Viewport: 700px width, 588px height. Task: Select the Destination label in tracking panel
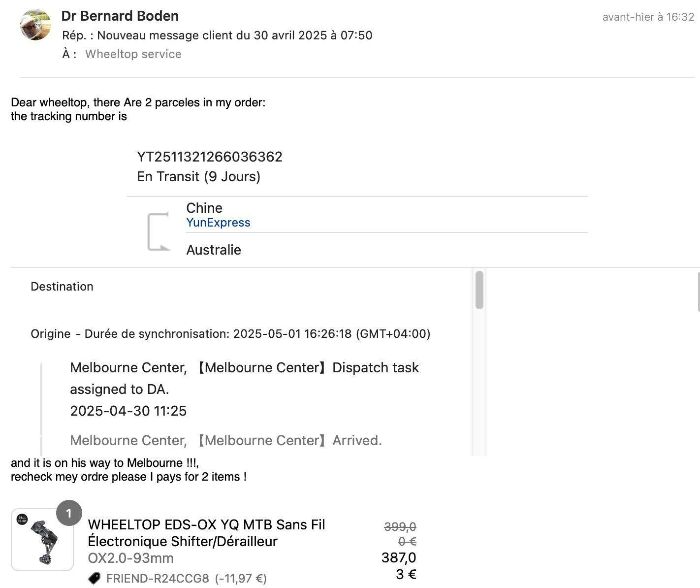point(62,287)
